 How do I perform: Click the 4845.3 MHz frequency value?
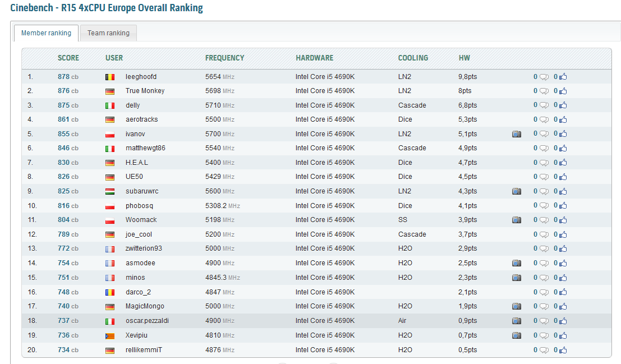[223, 278]
